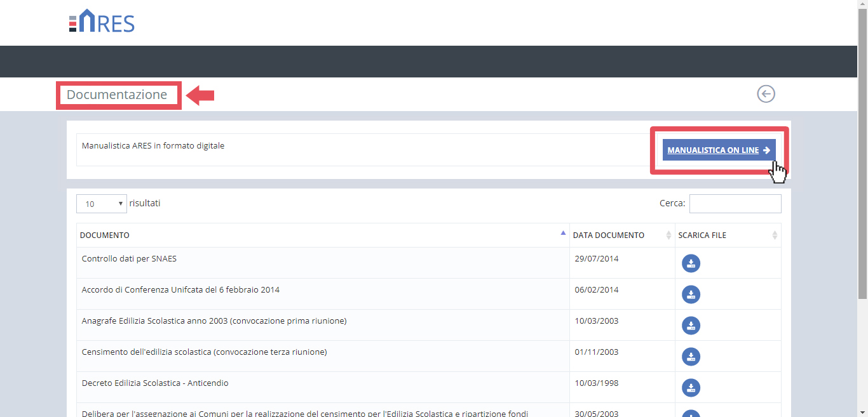Download Decreto Edilizia Scolastica Anticendio file
Image resolution: width=868 pixels, height=417 pixels.
click(691, 388)
